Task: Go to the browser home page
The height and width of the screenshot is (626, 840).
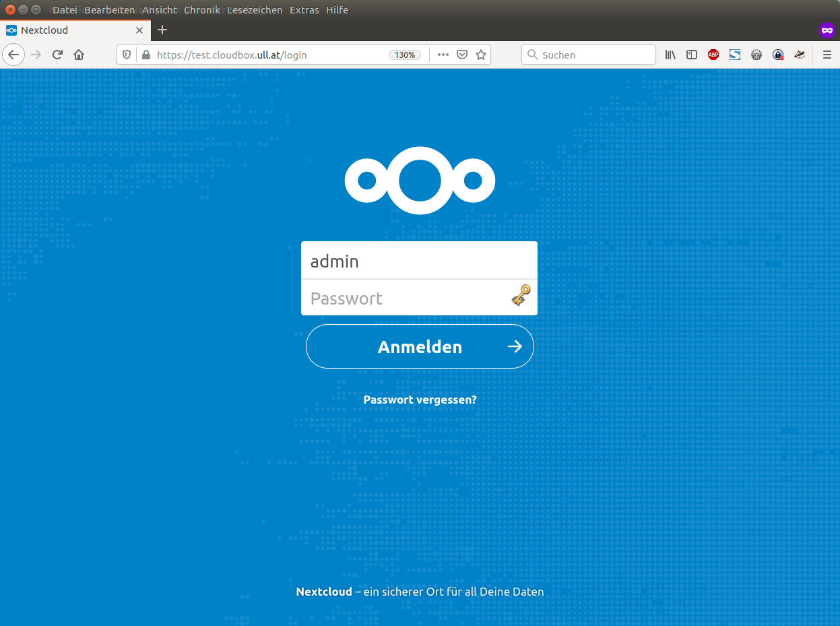Action: [x=79, y=55]
